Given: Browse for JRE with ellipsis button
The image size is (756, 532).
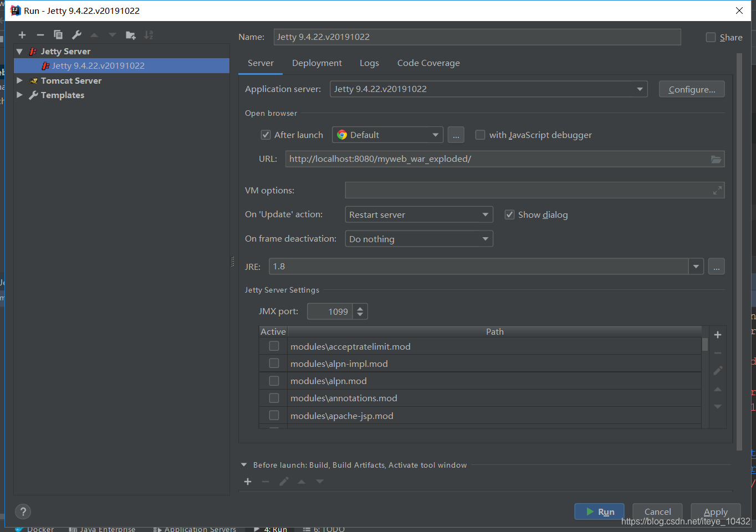Looking at the screenshot, I should [716, 267].
